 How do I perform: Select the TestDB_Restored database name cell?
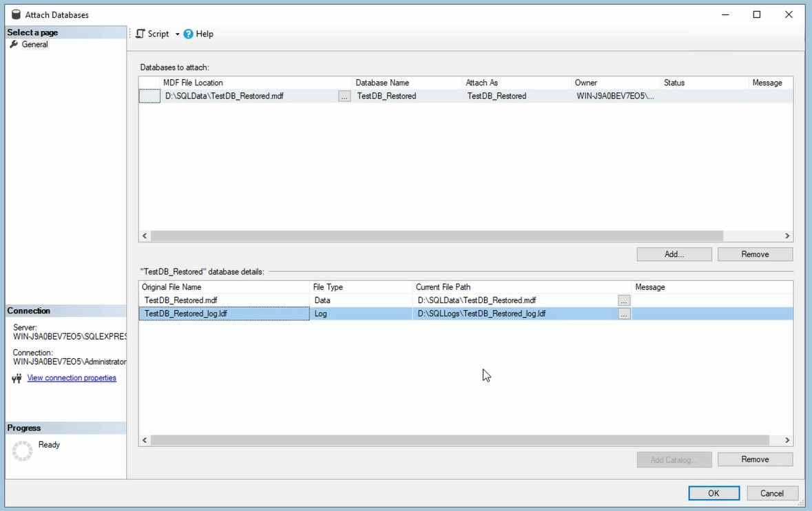407,96
